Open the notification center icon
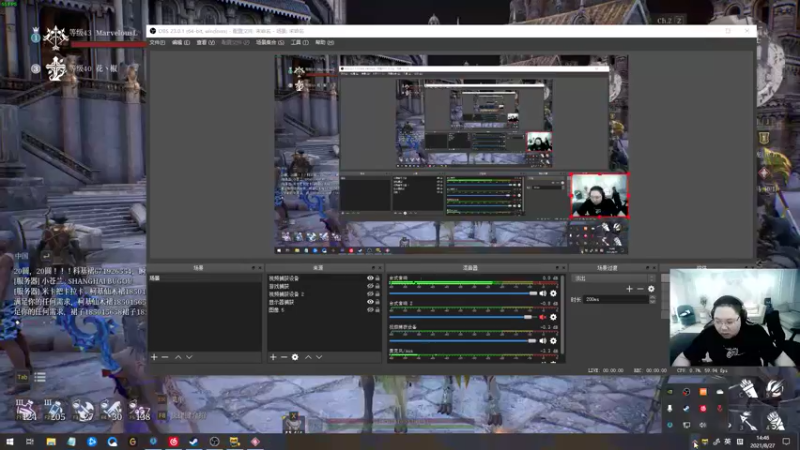Image resolution: width=800 pixels, height=450 pixels. [786, 442]
